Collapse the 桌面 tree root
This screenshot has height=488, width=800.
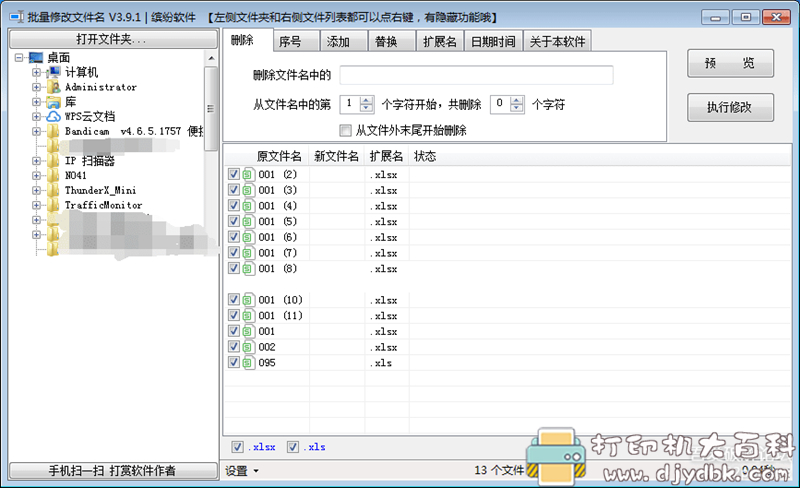click(x=19, y=58)
